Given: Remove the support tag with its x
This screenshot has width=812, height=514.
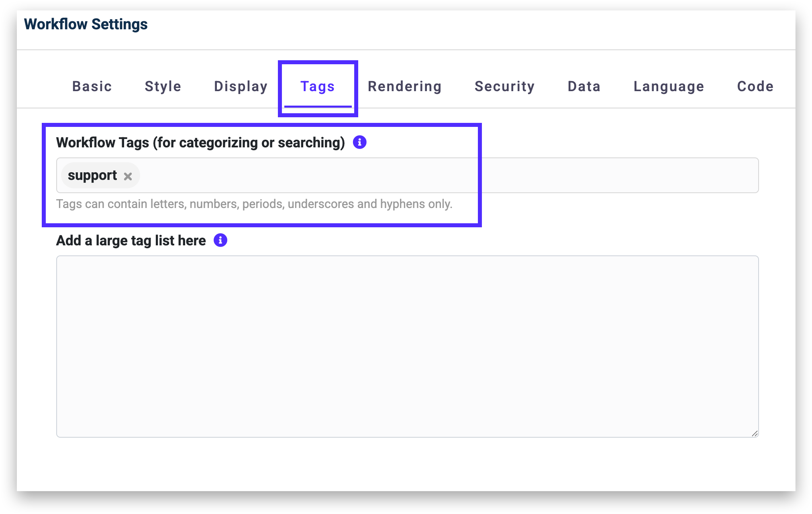Looking at the screenshot, I should click(128, 176).
